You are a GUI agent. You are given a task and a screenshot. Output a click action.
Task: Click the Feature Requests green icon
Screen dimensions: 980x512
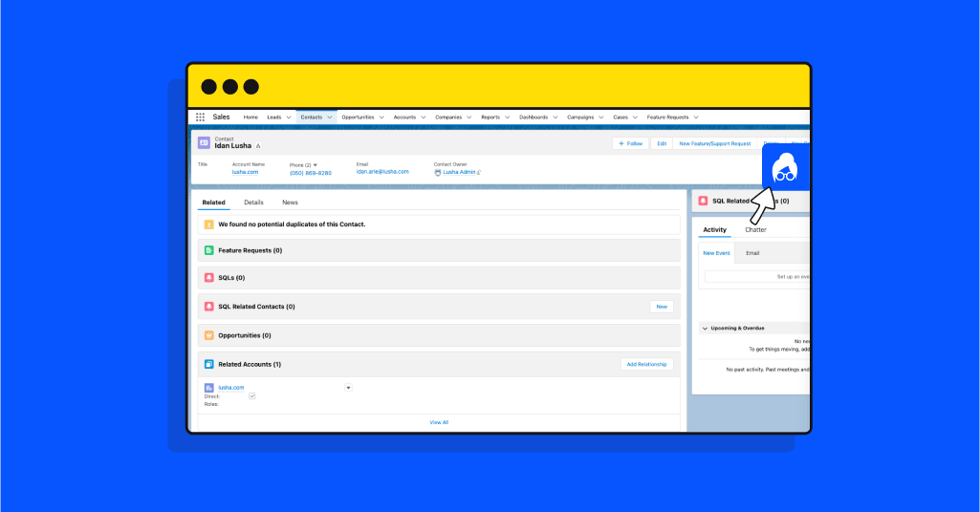pos(208,250)
